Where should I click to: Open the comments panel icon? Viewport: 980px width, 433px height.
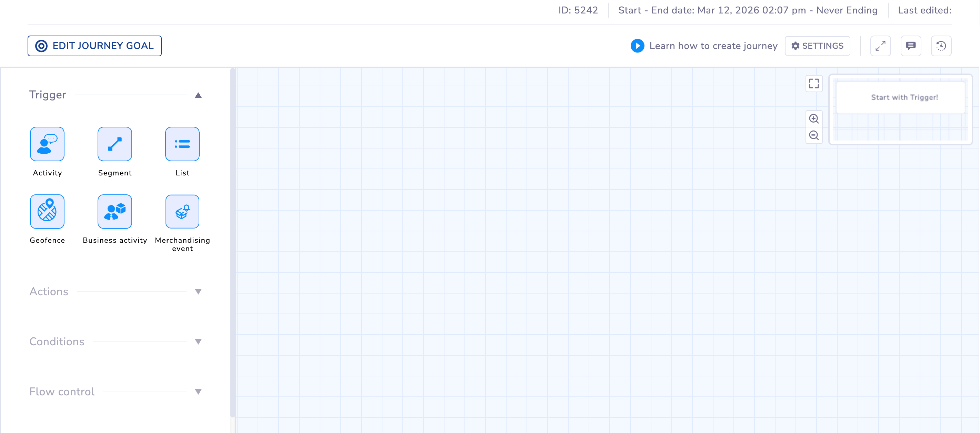tap(911, 46)
